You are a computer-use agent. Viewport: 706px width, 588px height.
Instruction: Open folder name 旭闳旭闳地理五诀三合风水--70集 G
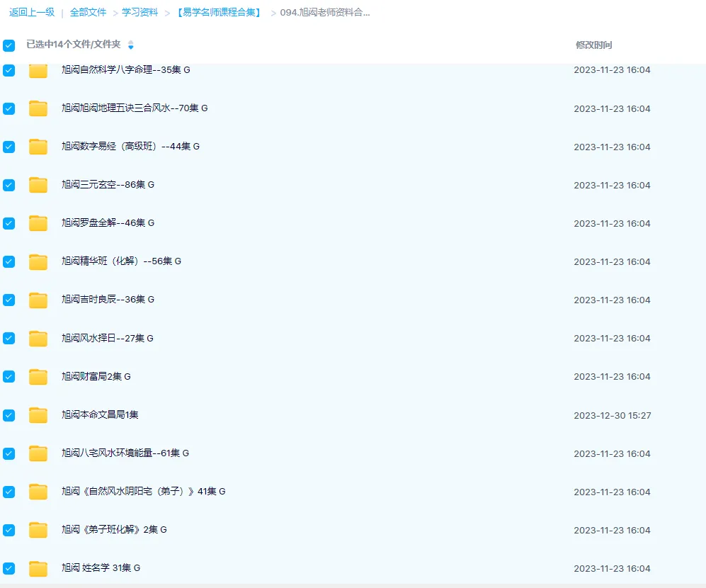tap(135, 108)
